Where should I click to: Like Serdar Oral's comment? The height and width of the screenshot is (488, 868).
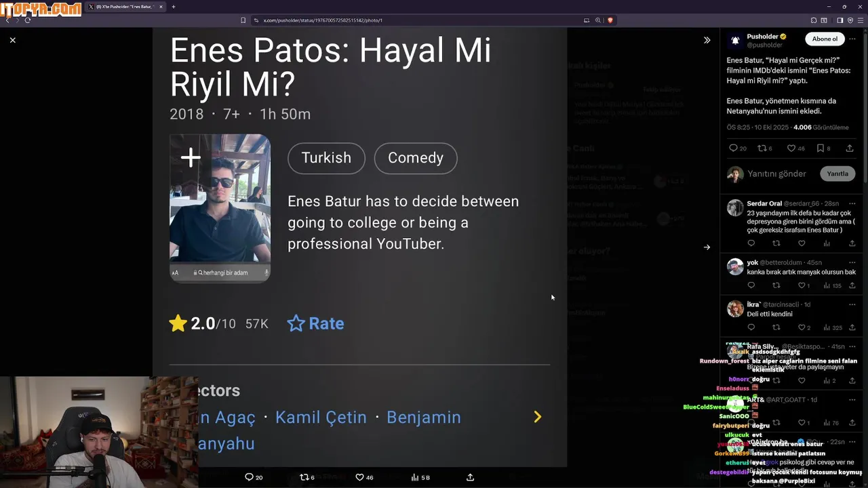click(x=802, y=243)
